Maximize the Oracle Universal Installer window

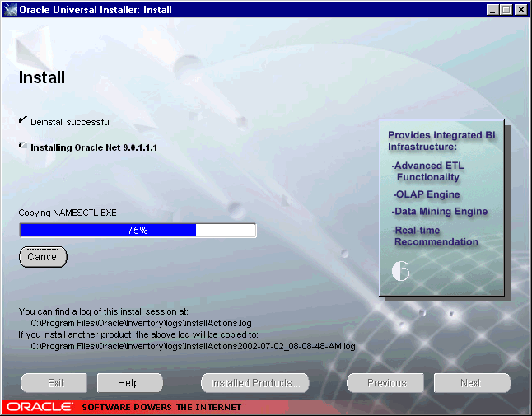[x=506, y=10]
